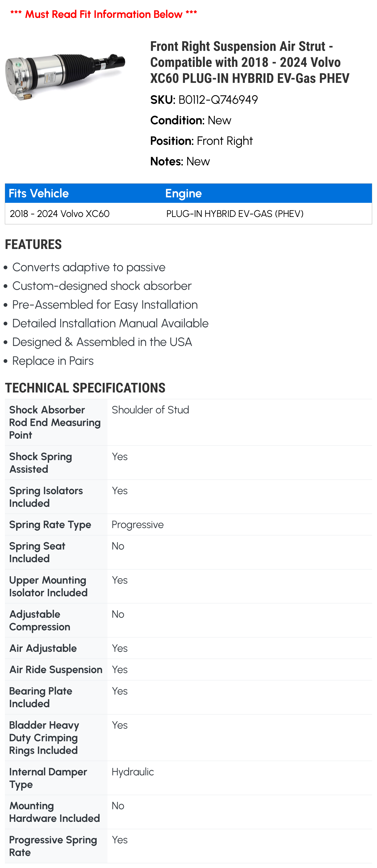Click the Fits Vehicle column header
The width and height of the screenshot is (377, 868).
point(38,193)
